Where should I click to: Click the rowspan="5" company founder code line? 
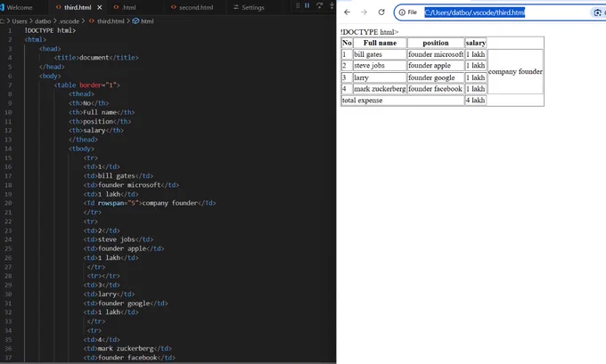pos(150,203)
